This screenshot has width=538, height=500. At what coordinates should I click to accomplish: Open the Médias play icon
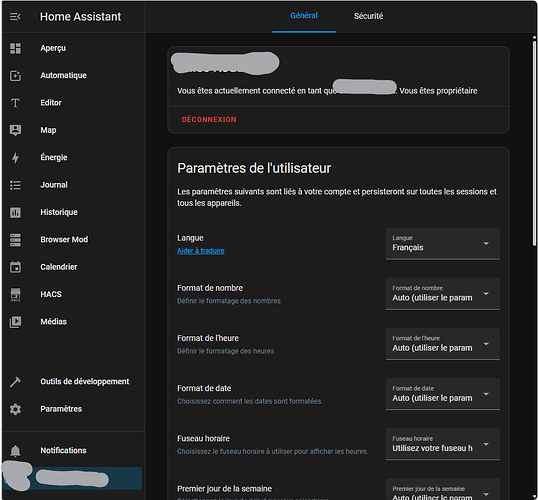[15, 322]
